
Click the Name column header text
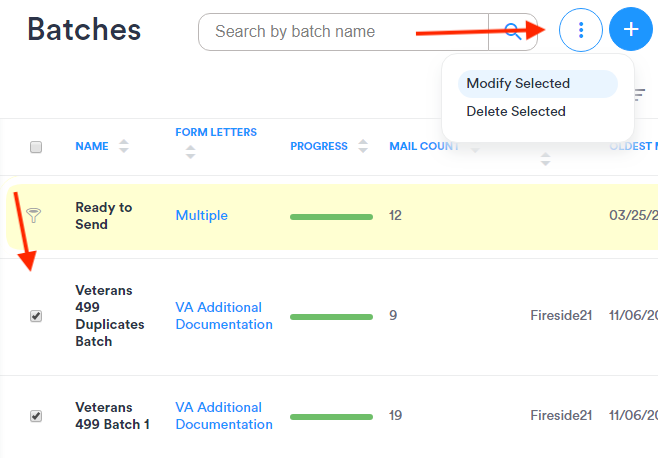[x=91, y=147]
